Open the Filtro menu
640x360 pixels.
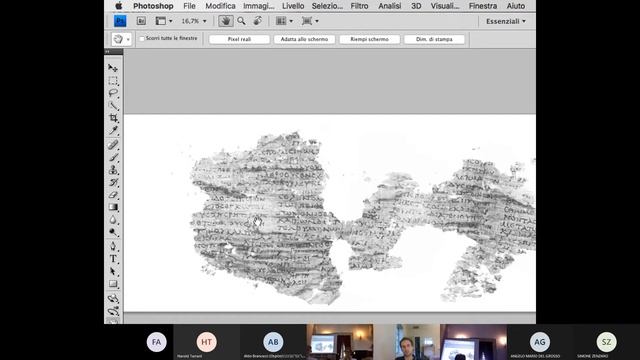click(x=360, y=6)
